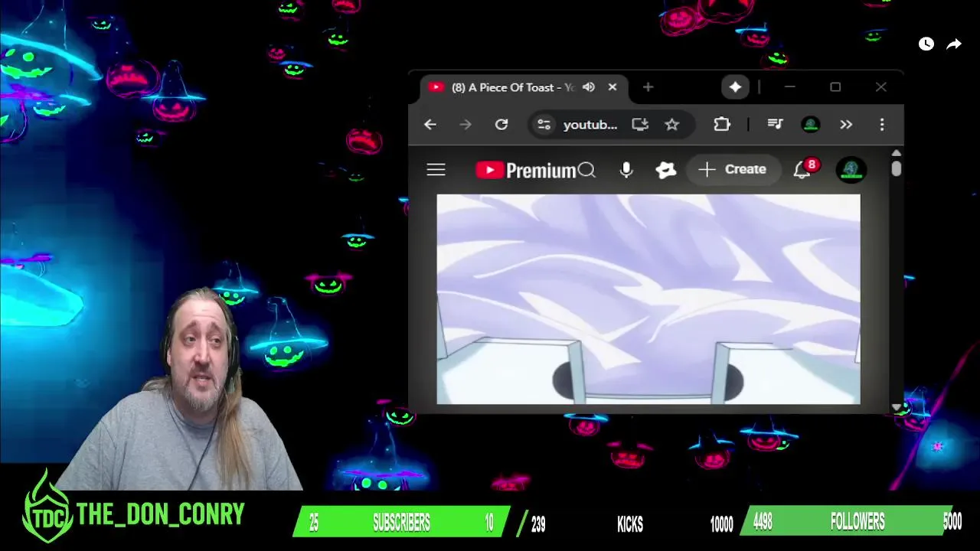Viewport: 980px width, 551px height.
Task: Click the YouTube Ask sparkle icon
Action: pos(666,170)
